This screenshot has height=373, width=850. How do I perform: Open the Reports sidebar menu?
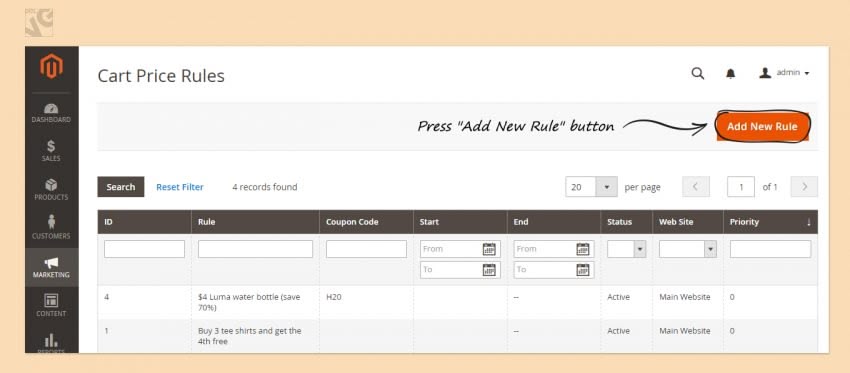pyautogui.click(x=51, y=342)
